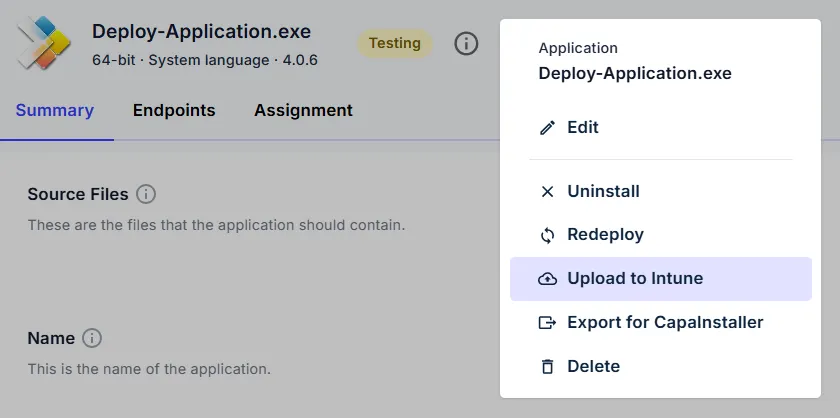840x418 pixels.
Task: Click 'These are the files' description text
Action: pyautogui.click(x=216, y=225)
